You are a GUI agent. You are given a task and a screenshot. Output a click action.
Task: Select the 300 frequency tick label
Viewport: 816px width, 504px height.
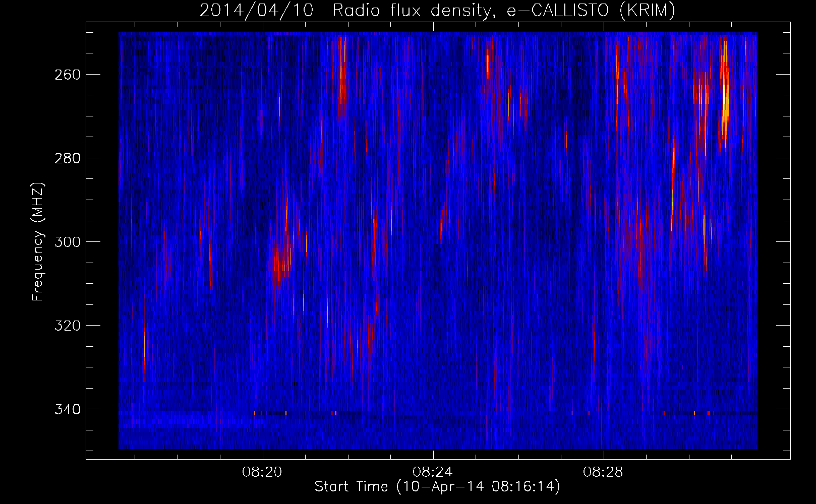[68, 242]
